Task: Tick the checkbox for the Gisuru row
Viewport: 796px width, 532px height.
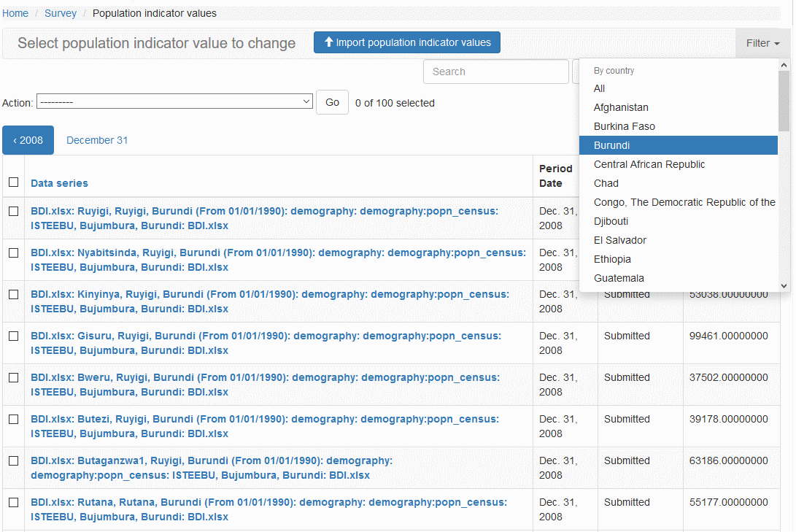Action: pos(13,336)
